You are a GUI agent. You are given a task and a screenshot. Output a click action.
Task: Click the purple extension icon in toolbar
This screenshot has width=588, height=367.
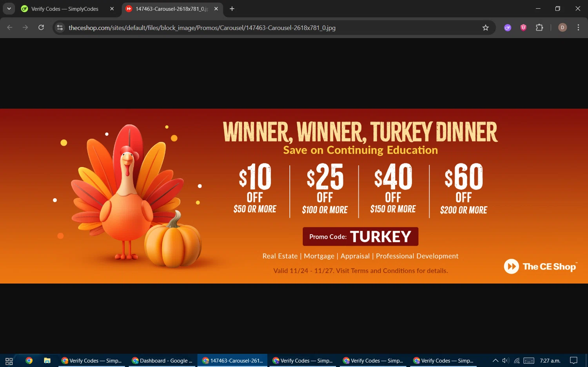tap(508, 27)
